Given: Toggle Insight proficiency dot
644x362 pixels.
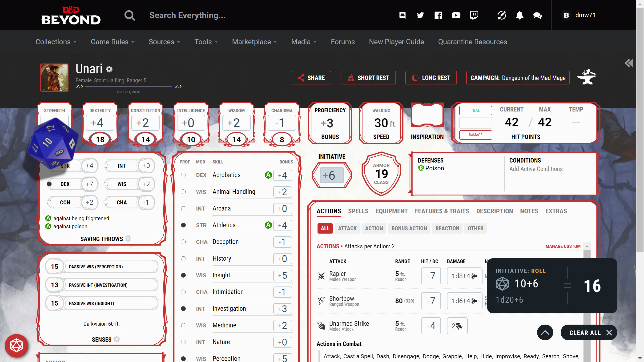Looking at the screenshot, I should click(x=183, y=275).
